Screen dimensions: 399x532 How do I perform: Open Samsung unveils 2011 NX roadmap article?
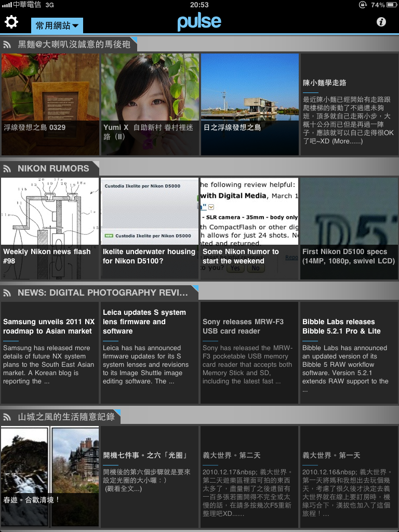[x=50, y=352]
